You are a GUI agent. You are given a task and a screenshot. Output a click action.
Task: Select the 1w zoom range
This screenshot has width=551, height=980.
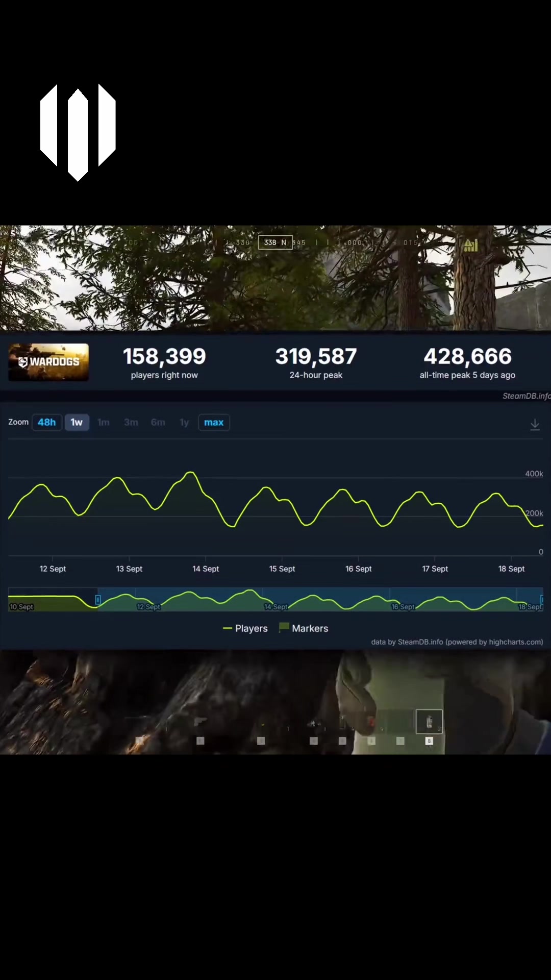77,422
